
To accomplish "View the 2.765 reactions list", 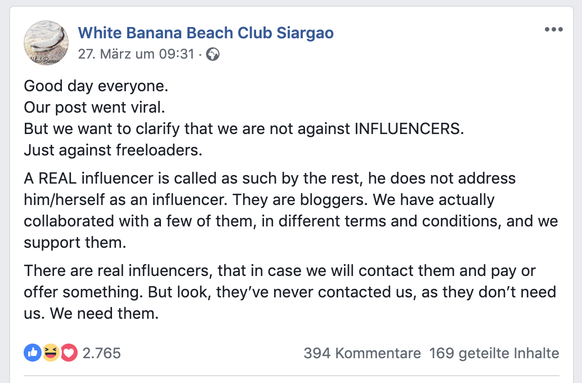I will click(x=101, y=353).
